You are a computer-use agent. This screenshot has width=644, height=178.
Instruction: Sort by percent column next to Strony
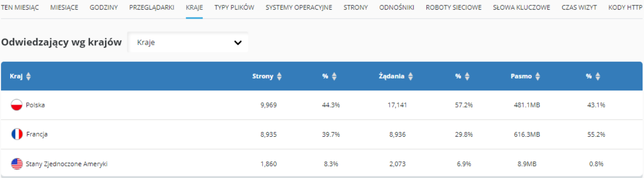(334, 77)
